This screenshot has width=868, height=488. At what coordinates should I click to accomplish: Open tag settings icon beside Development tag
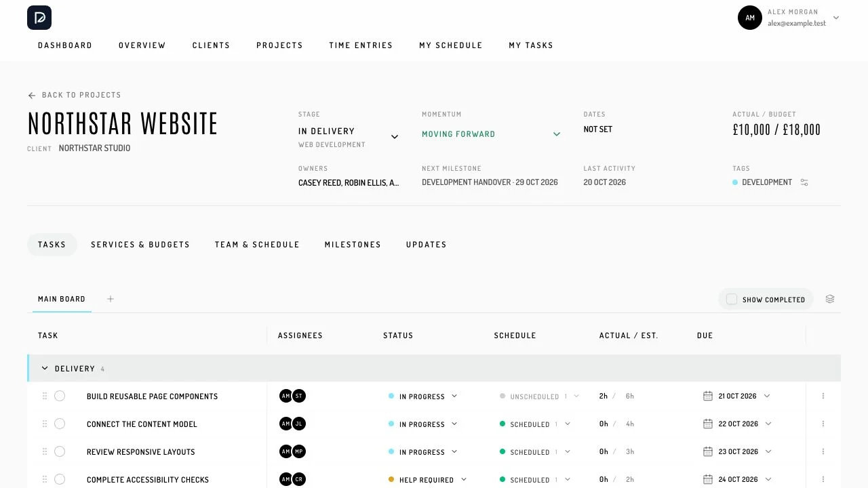tap(804, 182)
